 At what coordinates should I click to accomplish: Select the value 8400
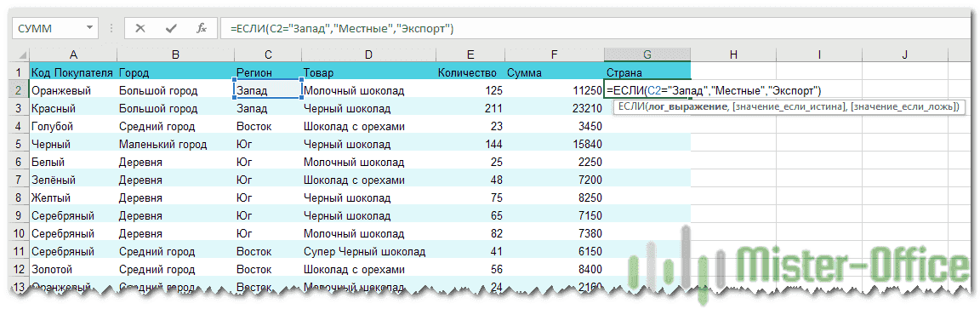(554, 270)
